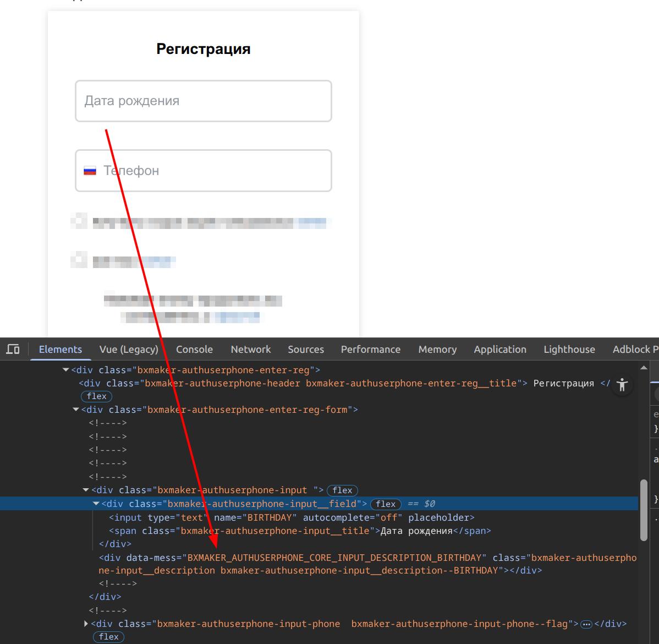This screenshot has width=659, height=644.
Task: Click the flex badge beside the input__field div
Action: pyautogui.click(x=386, y=504)
